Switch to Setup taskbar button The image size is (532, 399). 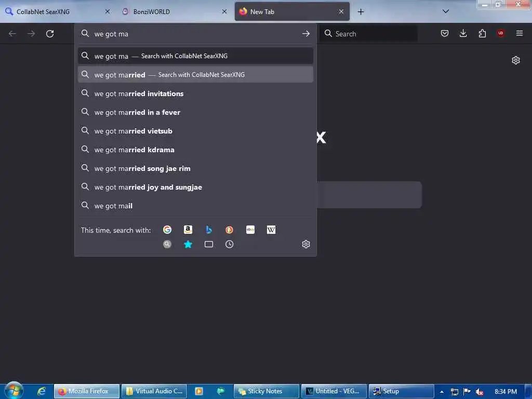click(x=402, y=391)
